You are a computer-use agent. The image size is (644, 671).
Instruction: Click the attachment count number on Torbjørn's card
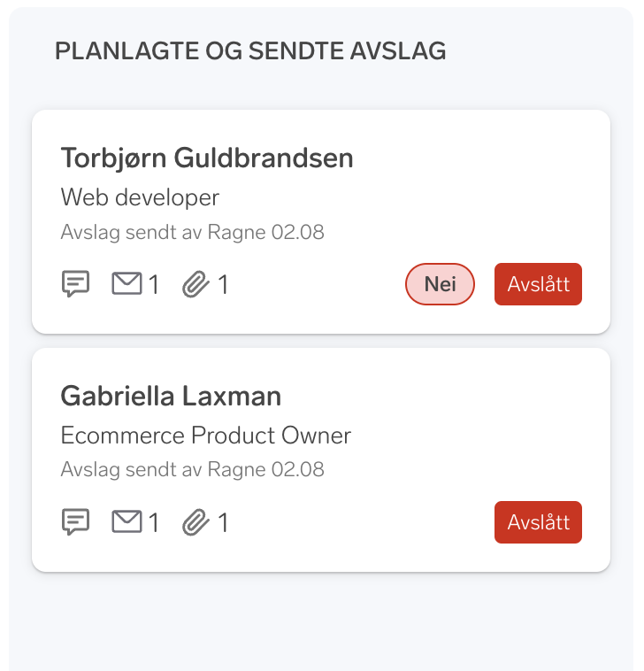223,285
